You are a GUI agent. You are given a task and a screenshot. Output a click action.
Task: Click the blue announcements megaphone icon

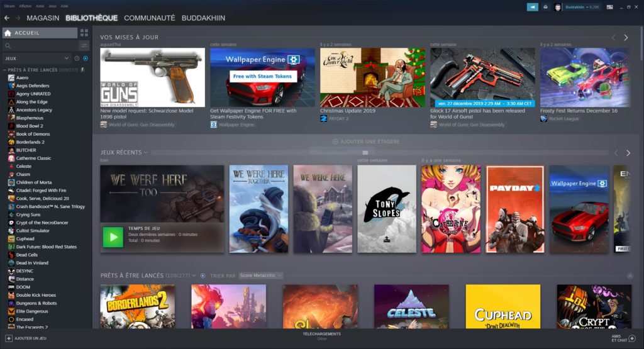tap(532, 7)
